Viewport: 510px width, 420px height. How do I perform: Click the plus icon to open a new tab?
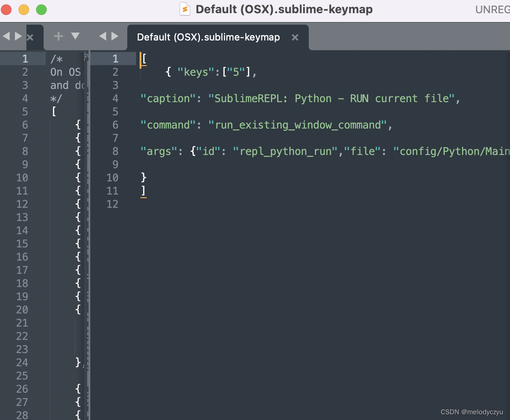tap(58, 37)
